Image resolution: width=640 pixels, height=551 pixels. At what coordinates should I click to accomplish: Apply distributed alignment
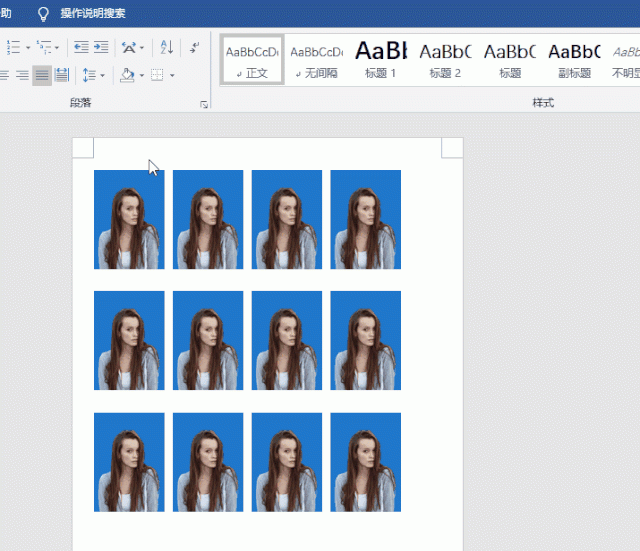coord(62,75)
